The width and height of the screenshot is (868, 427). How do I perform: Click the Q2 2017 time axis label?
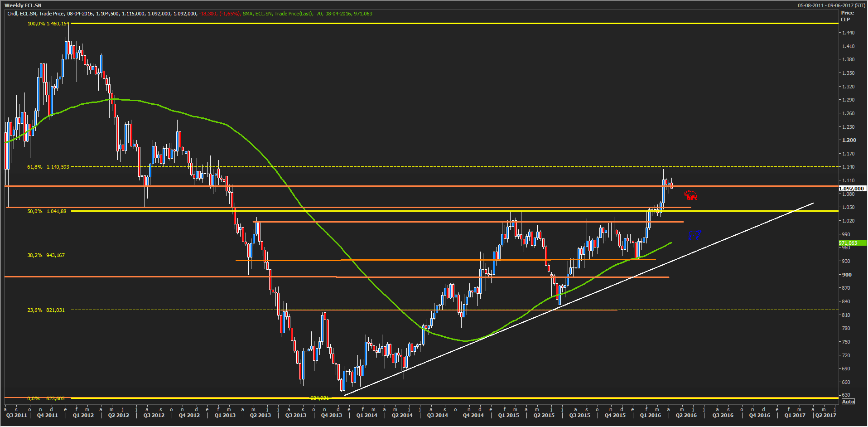[826, 415]
